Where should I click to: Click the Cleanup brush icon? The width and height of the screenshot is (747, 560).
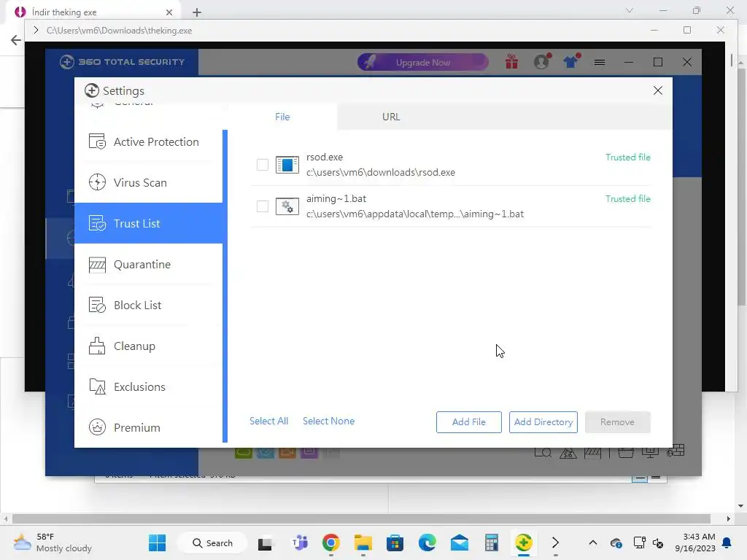[x=97, y=346]
